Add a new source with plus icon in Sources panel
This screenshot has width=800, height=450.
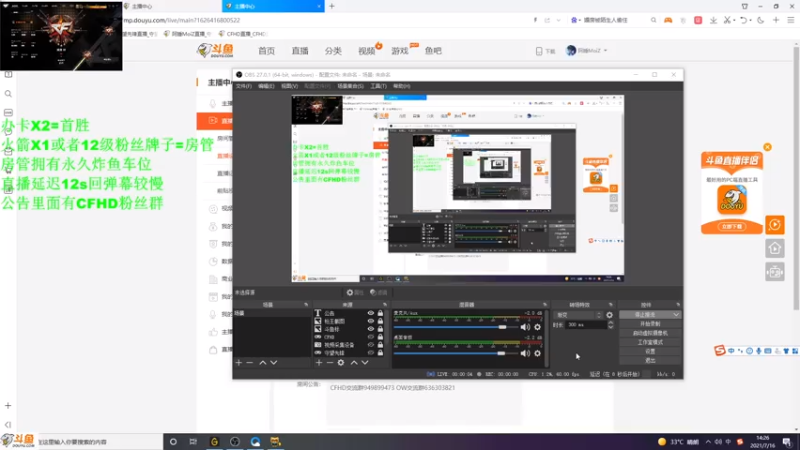[x=319, y=362]
